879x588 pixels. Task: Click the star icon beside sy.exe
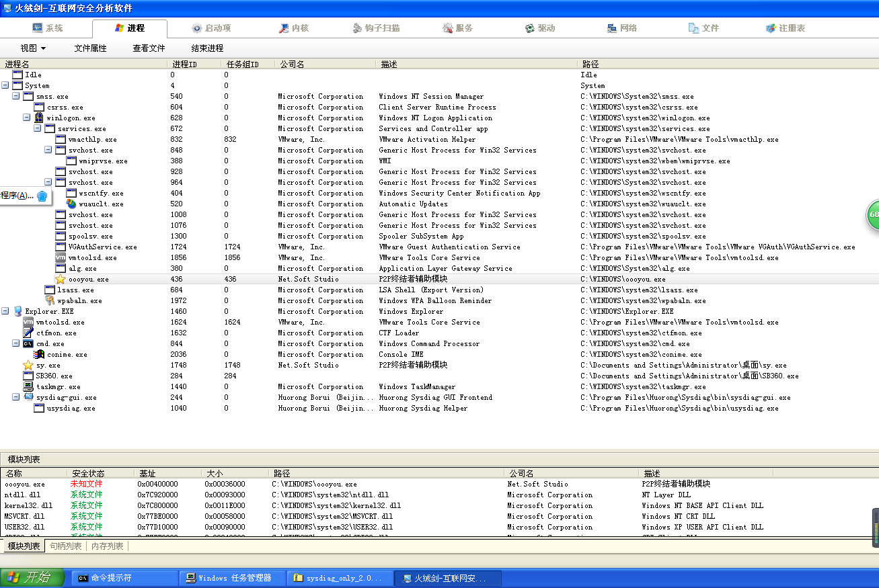[28, 365]
